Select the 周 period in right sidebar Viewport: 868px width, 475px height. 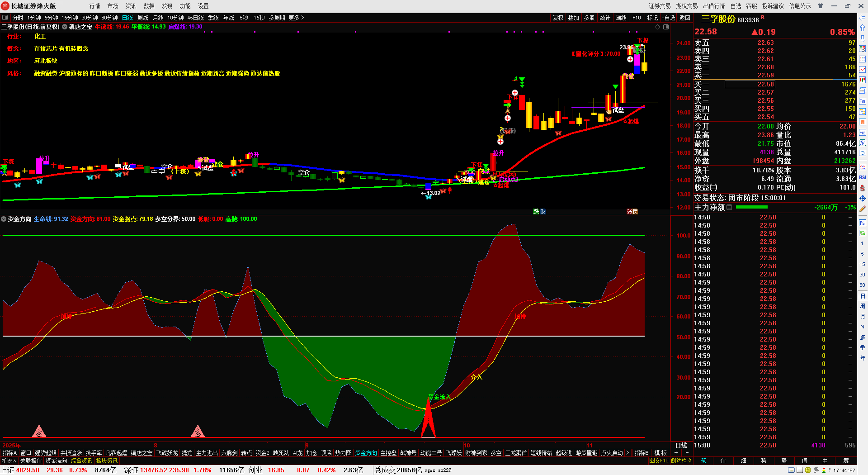click(863, 306)
